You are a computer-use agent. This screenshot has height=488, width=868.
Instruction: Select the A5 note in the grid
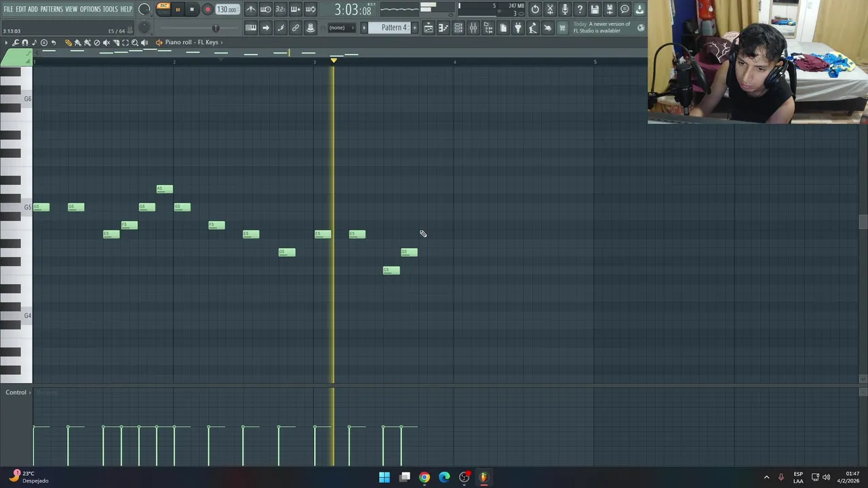(164, 189)
